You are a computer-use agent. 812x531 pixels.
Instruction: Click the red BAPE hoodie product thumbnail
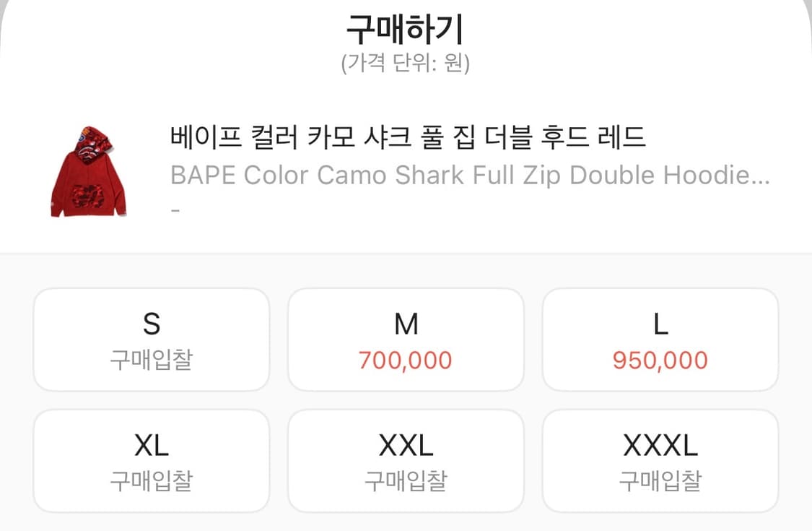coord(88,166)
